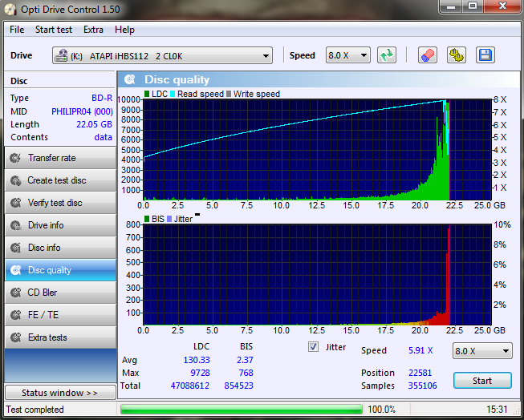Open the Drive info page
Viewport: 524px width, 420px height.
pos(60,225)
